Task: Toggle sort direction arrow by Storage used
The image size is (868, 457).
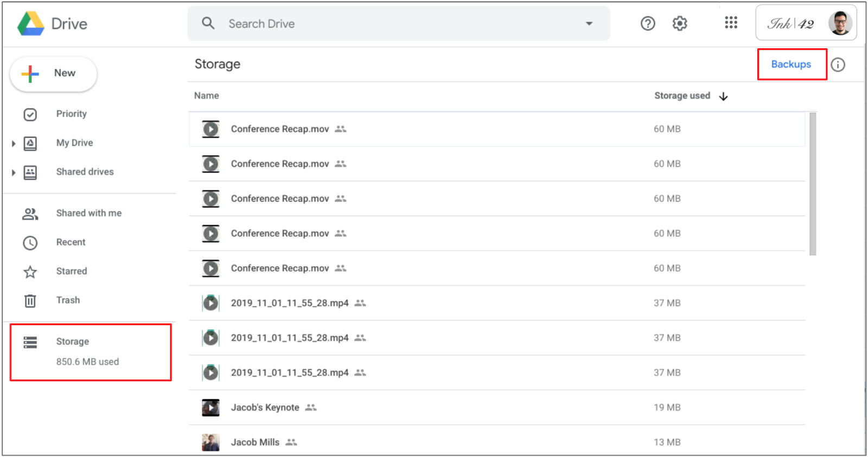Action: click(723, 96)
